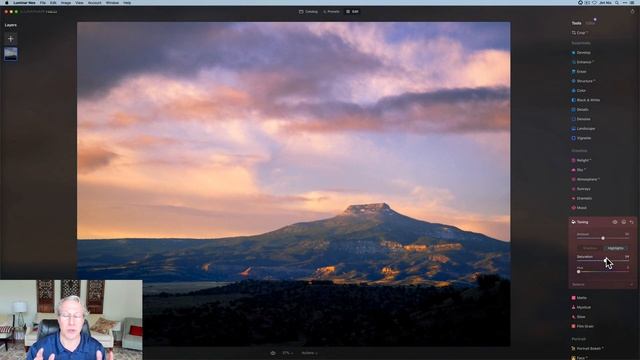Open the Black & White tool

tap(586, 100)
